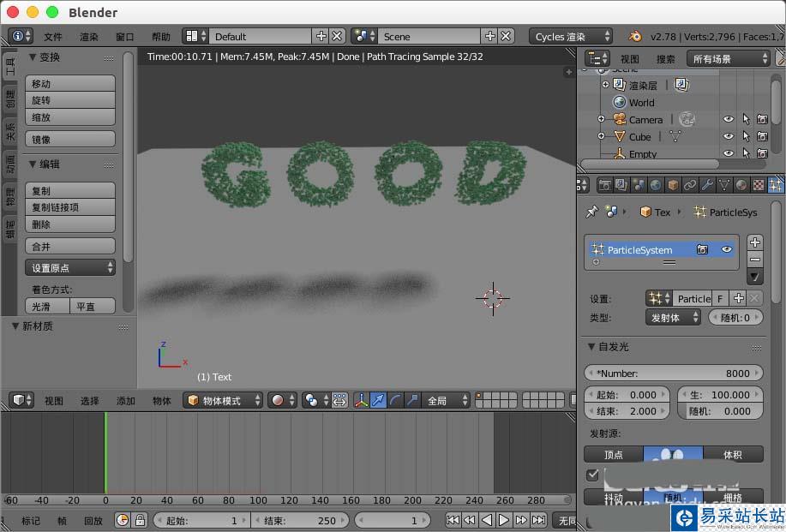Jump to previous keyframe
The image size is (786, 532).
(470, 520)
